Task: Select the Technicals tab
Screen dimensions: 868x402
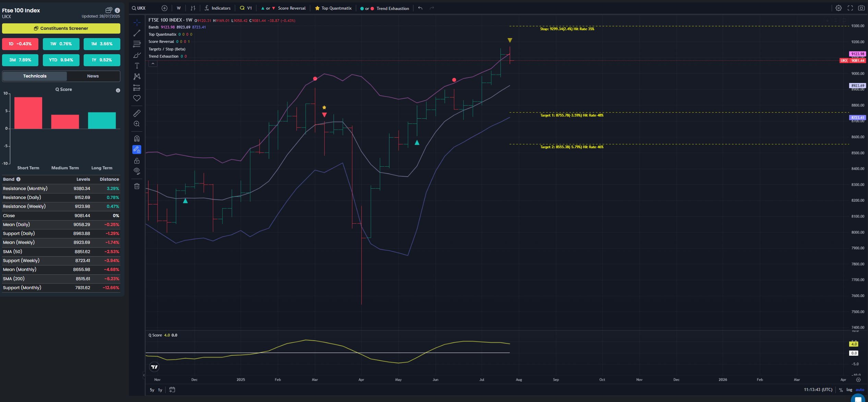Action: pos(35,76)
